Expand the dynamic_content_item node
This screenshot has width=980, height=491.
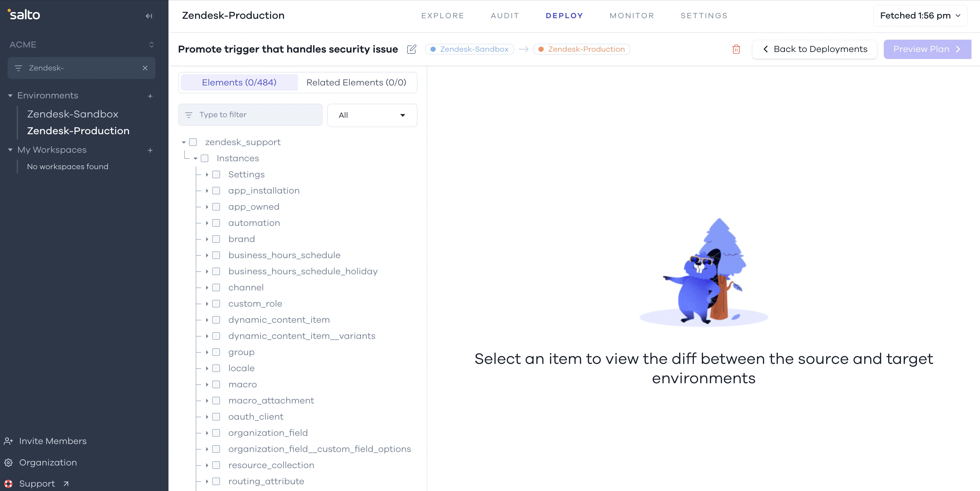(207, 320)
